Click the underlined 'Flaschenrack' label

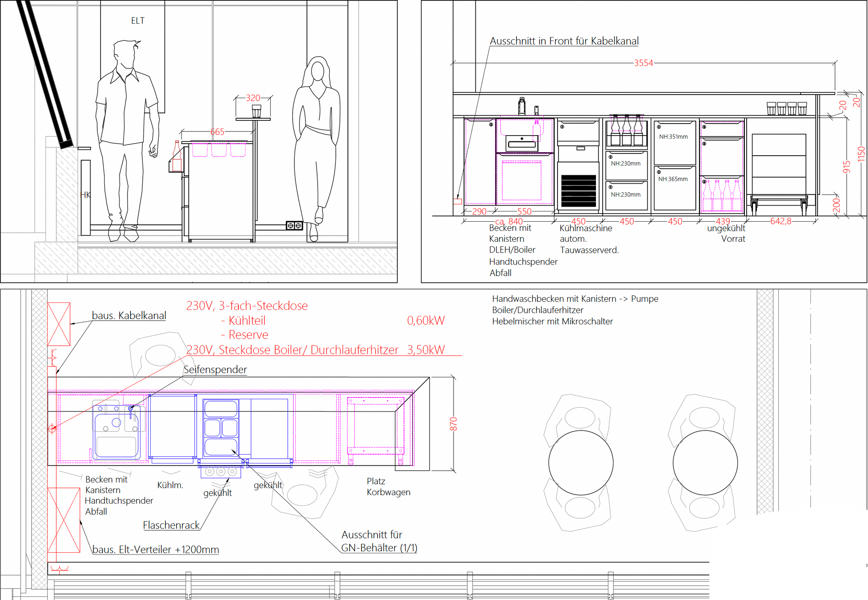pos(171,526)
